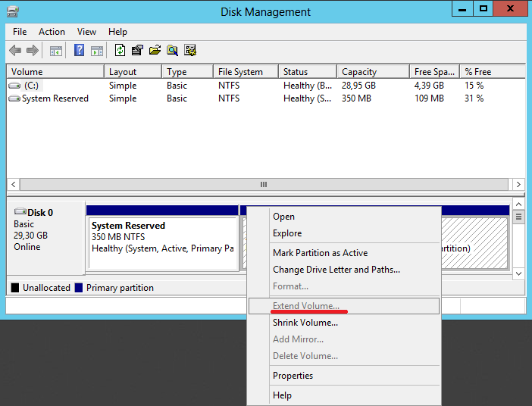Sort volumes by Capacity column header

(359, 72)
